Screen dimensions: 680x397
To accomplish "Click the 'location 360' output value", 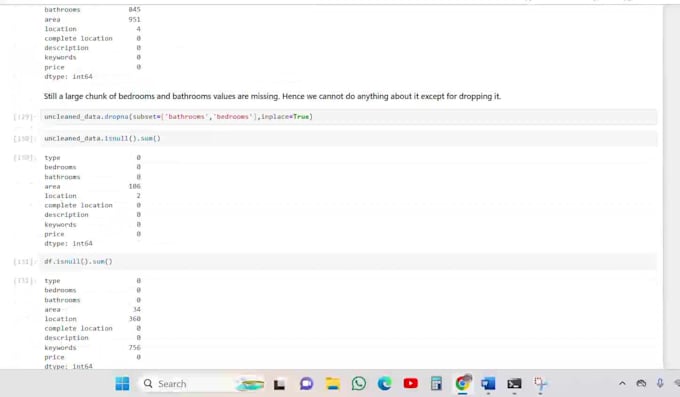I will pos(134,319).
